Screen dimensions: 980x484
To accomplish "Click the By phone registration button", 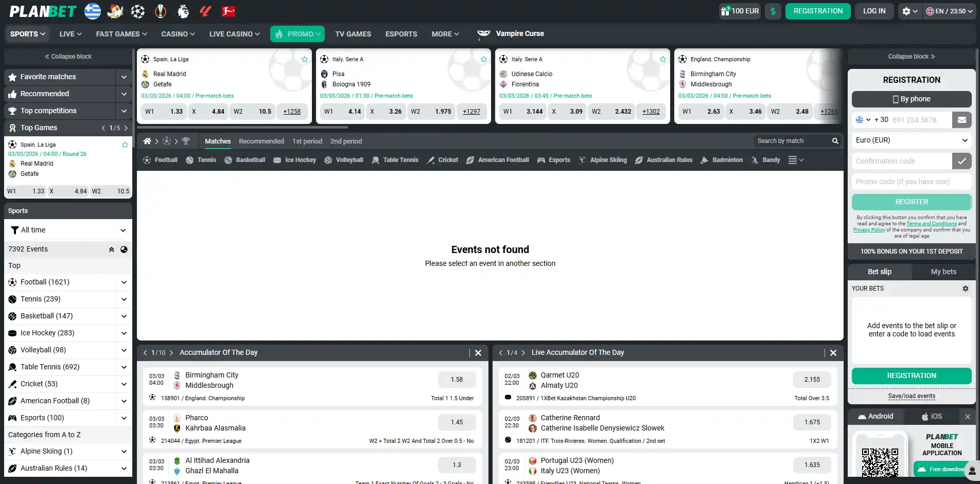I will tap(912, 99).
